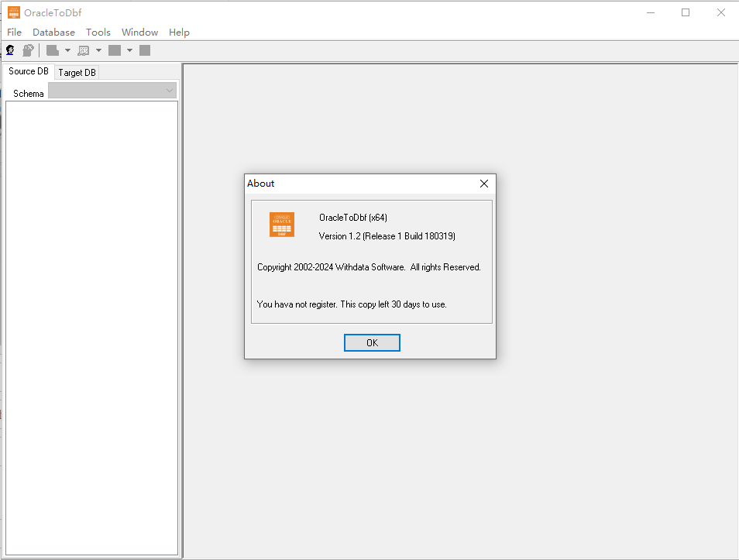Expand the arrow beside the grid table icon
The image size is (739, 560).
click(x=98, y=50)
